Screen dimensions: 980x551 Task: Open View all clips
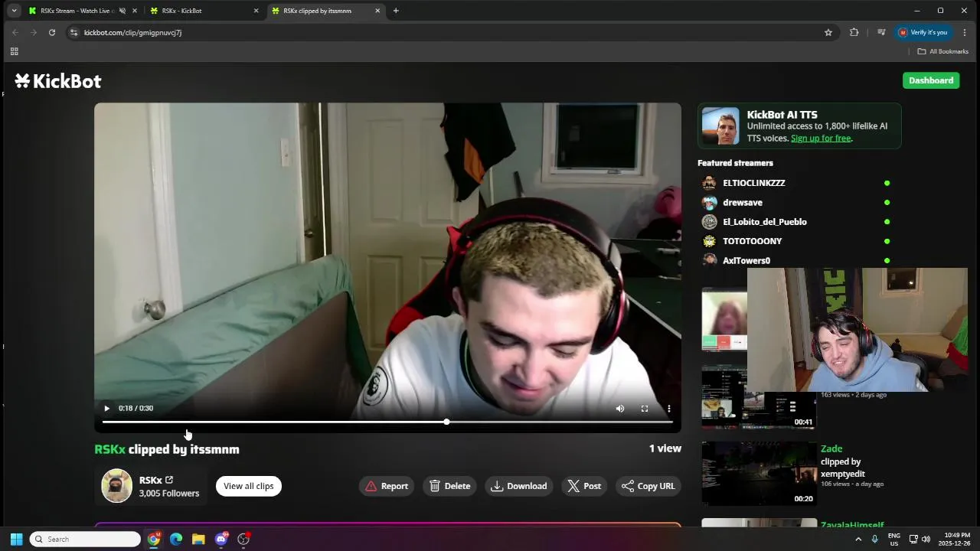(x=249, y=486)
